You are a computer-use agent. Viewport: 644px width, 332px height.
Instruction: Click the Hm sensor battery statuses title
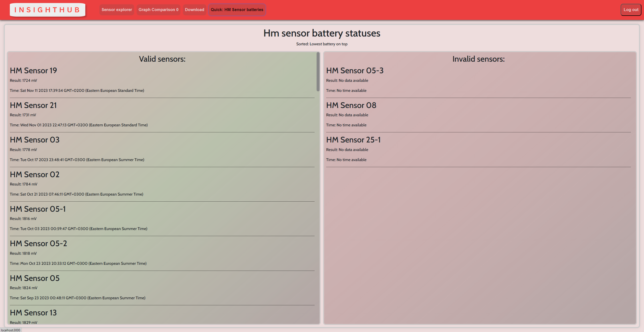pos(322,33)
